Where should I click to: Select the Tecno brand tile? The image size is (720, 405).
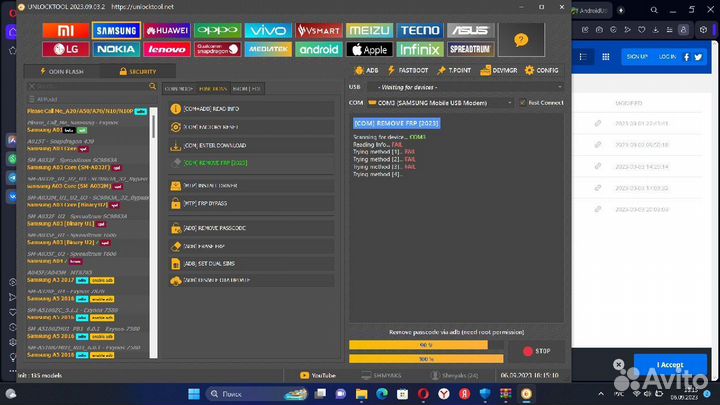pos(420,31)
